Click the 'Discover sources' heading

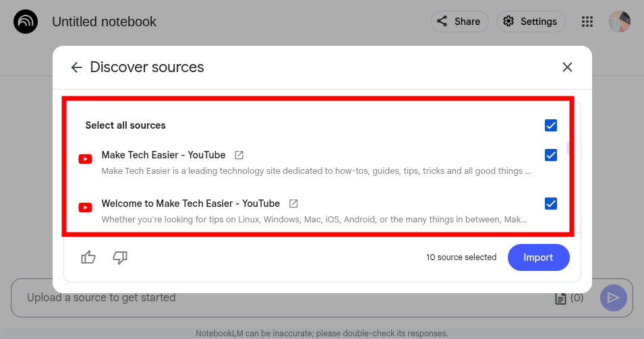[x=146, y=67]
